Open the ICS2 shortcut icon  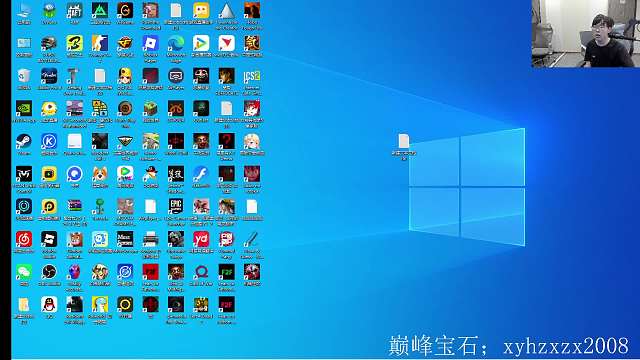pos(251,76)
